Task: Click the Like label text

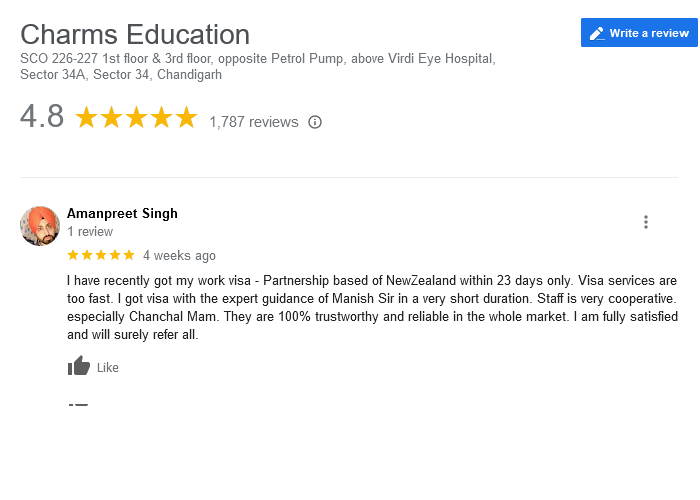Action: [108, 367]
